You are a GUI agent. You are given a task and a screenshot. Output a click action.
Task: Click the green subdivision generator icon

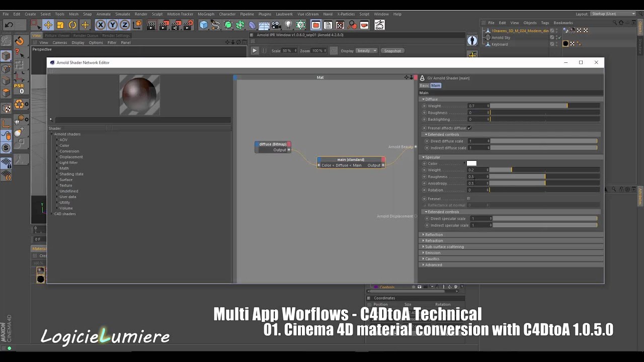click(228, 25)
